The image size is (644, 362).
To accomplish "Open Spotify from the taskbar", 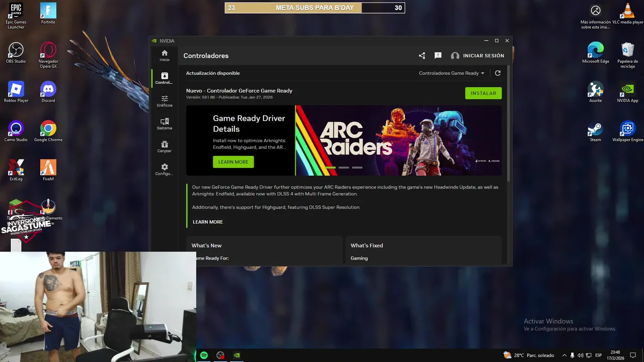I will click(204, 355).
